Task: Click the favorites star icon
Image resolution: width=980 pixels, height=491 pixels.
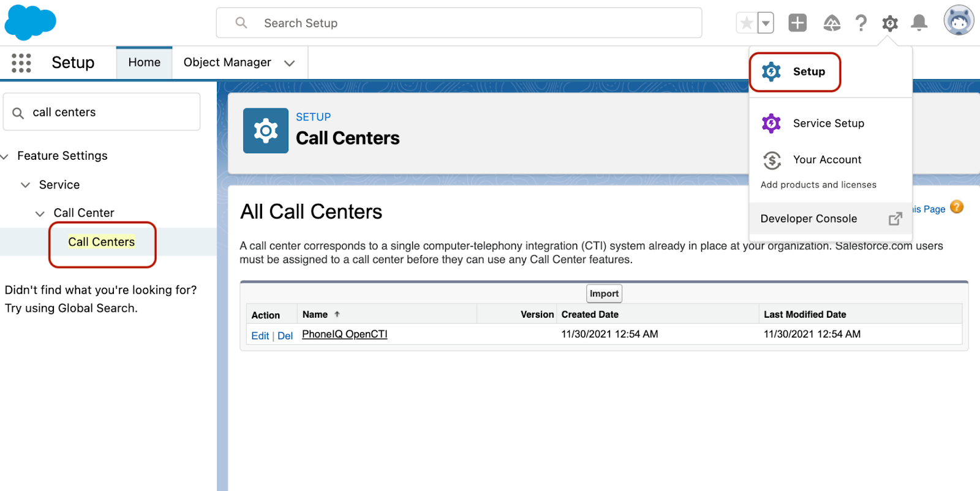Action: coord(747,23)
